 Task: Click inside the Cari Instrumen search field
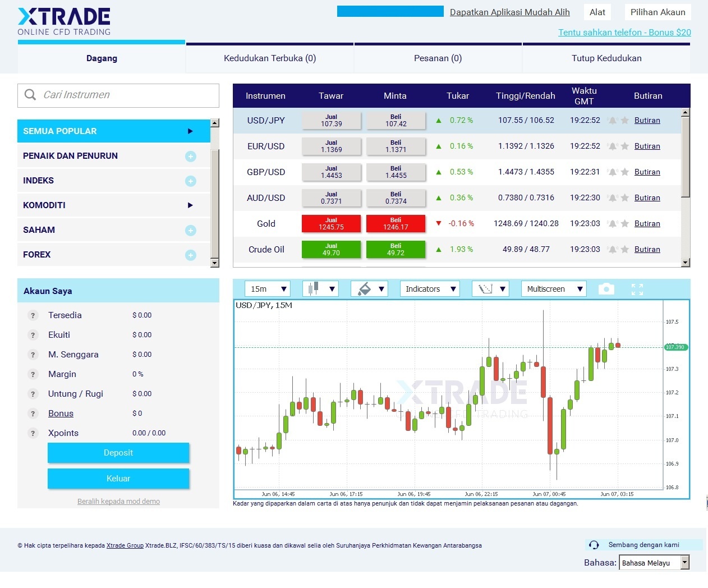123,95
